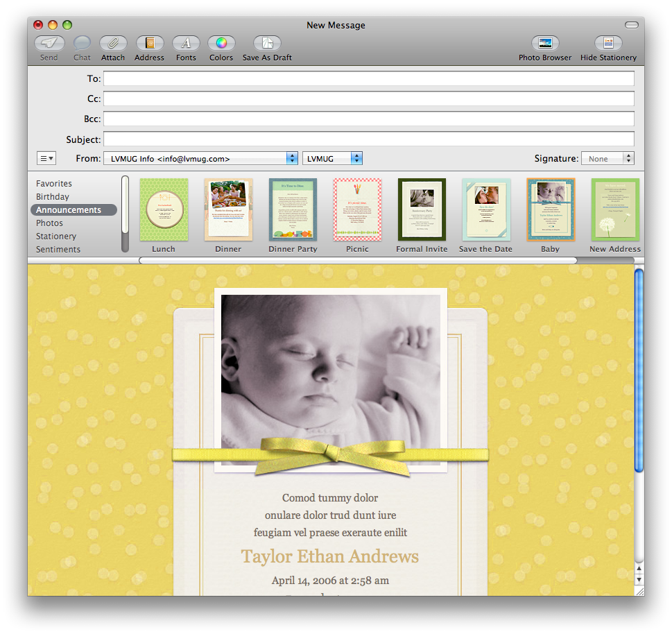Choose the Picnic stationery thumbnail
Screen dimensions: 672x634
(357, 209)
